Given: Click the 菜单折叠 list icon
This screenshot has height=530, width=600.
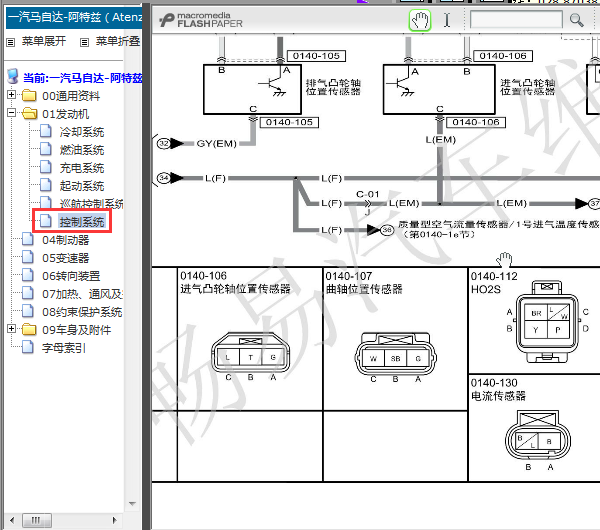Looking at the screenshot, I should pos(85,42).
